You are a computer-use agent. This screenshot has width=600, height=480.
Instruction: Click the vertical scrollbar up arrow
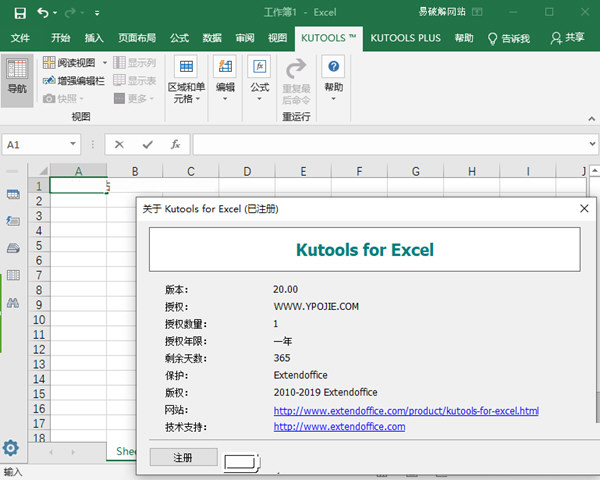point(594,170)
